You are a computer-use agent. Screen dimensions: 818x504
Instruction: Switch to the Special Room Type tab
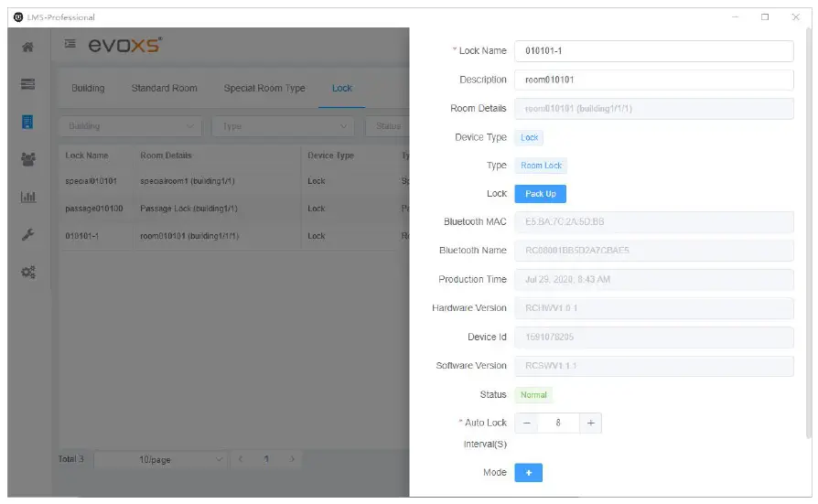click(264, 88)
